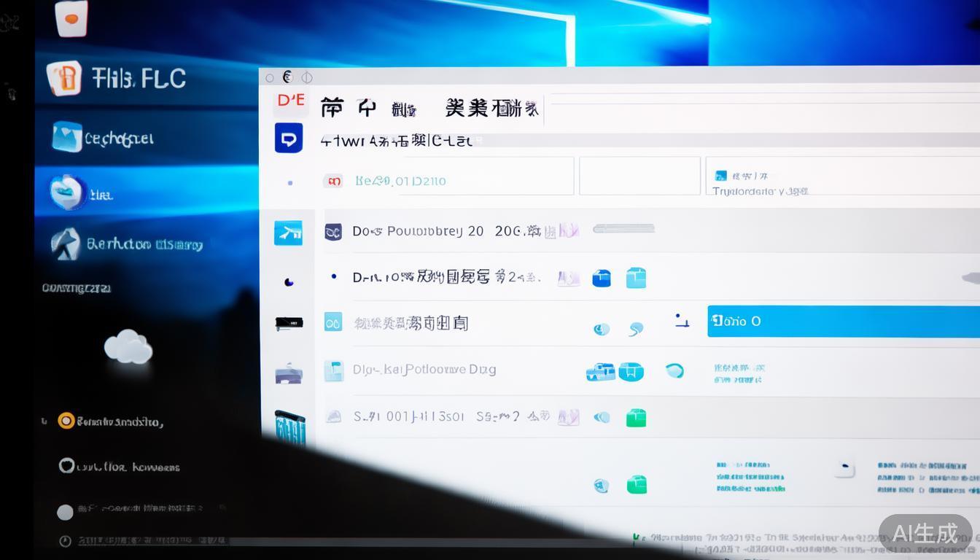The image size is (980, 560).
Task: Select the blue chat bubble icon
Action: 289,138
